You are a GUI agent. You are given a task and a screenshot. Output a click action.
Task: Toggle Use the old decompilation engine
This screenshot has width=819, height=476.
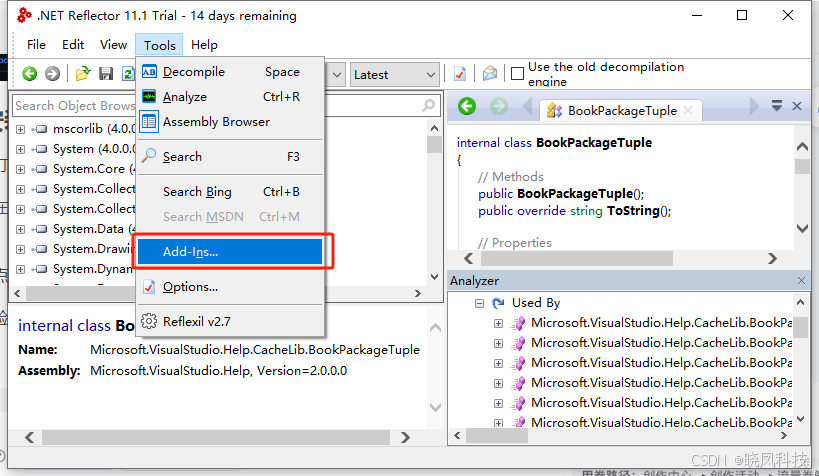pyautogui.click(x=517, y=74)
